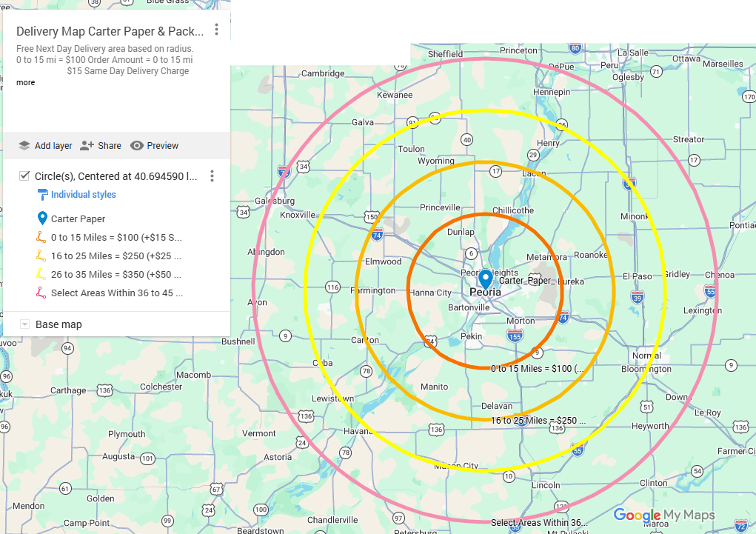Click the Route 6 marker near Dunlap

[x=471, y=253]
